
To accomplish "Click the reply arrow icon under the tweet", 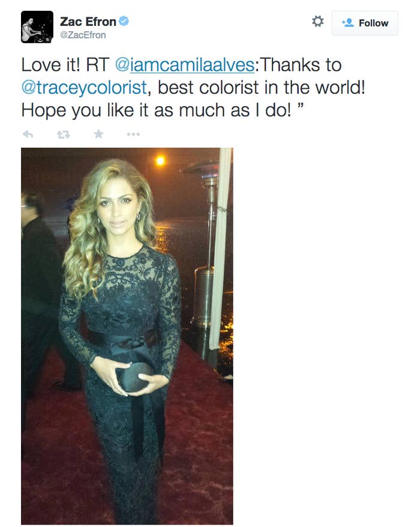I will click(x=28, y=134).
